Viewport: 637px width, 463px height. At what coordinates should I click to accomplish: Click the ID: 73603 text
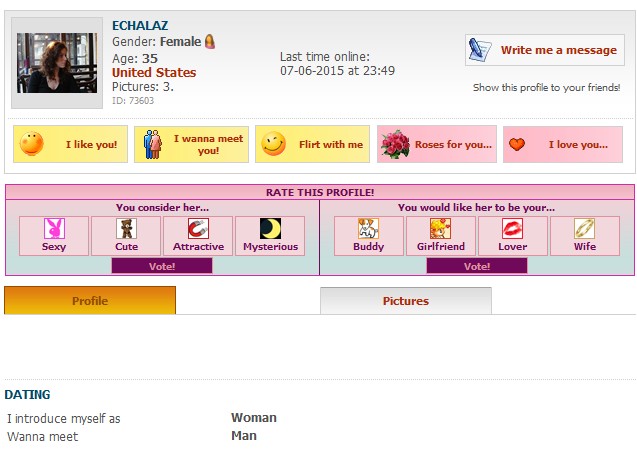pos(133,101)
